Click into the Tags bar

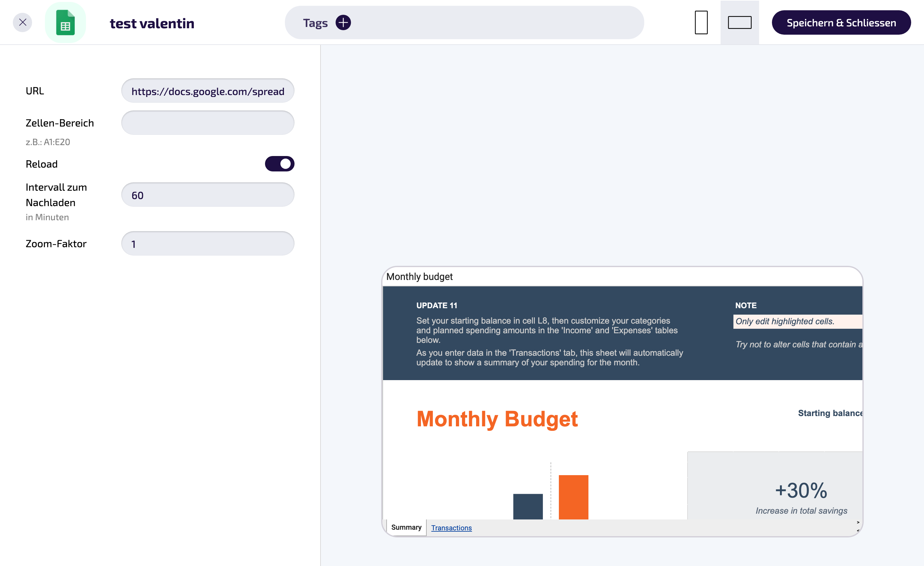coord(464,22)
